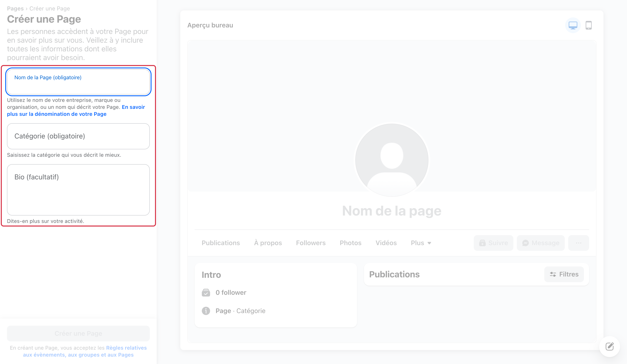627x364 pixels.
Task: Click Dites-en plus sur votre activité text
Action: click(46, 221)
